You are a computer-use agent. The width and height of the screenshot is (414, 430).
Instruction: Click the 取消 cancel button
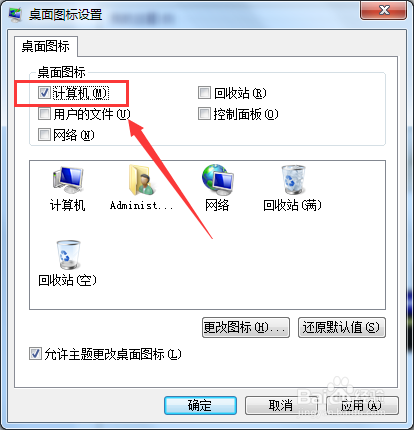[281, 405]
